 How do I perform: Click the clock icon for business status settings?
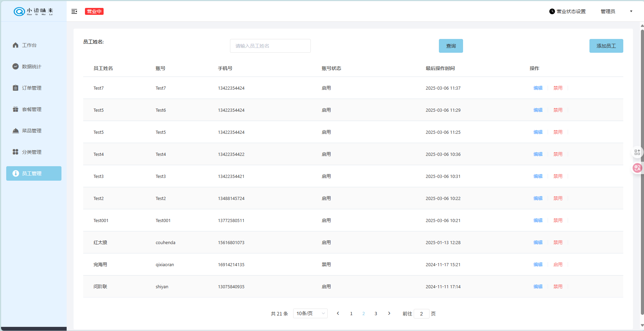pyautogui.click(x=552, y=11)
